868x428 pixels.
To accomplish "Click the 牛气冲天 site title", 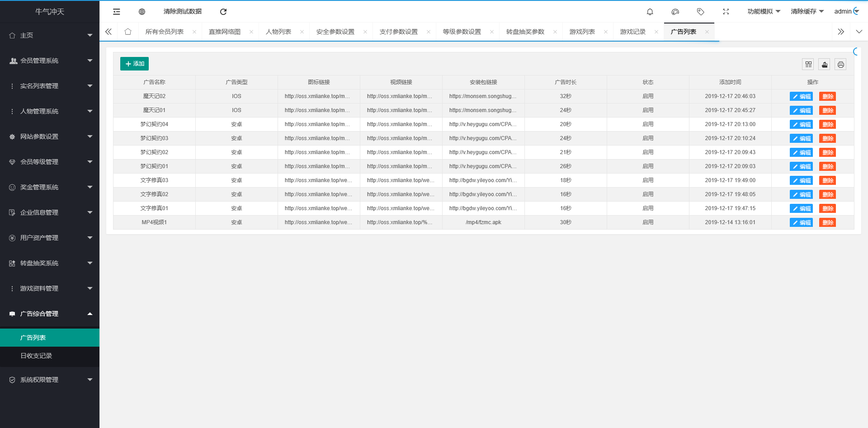I will [x=50, y=12].
